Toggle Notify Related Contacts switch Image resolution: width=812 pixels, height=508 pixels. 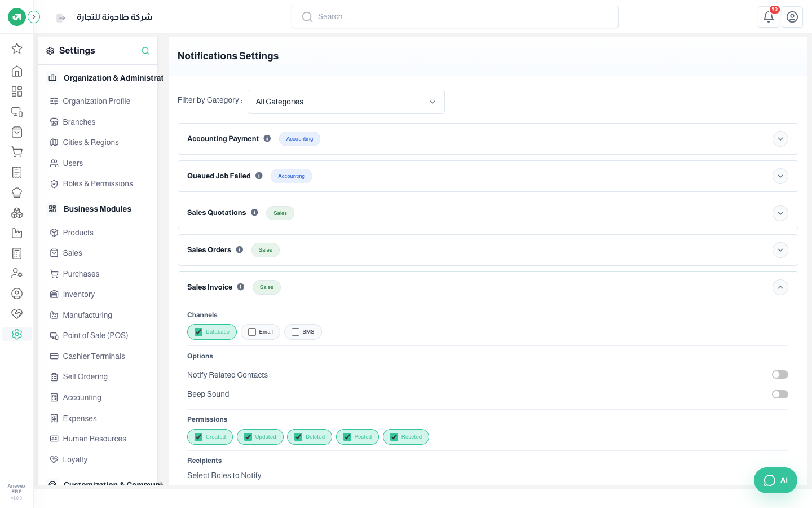[780, 375]
